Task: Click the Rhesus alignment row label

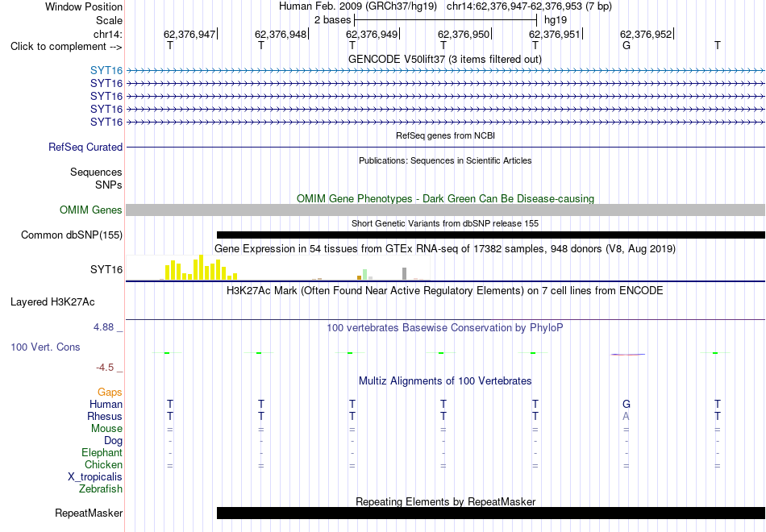Action: (105, 417)
